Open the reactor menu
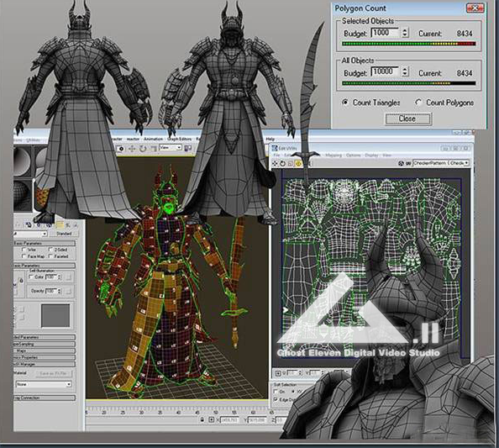This screenshot has height=448, width=499. tap(133, 139)
